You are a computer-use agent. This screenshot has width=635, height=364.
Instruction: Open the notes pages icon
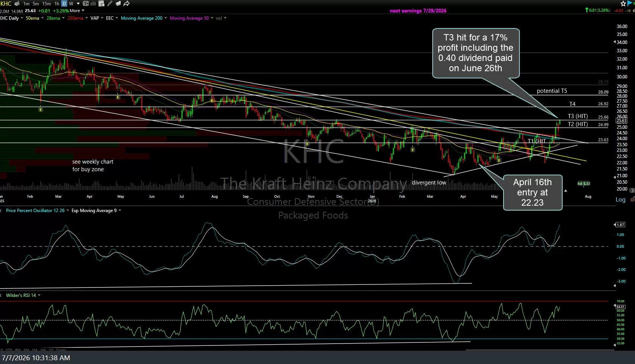click(x=118, y=3)
